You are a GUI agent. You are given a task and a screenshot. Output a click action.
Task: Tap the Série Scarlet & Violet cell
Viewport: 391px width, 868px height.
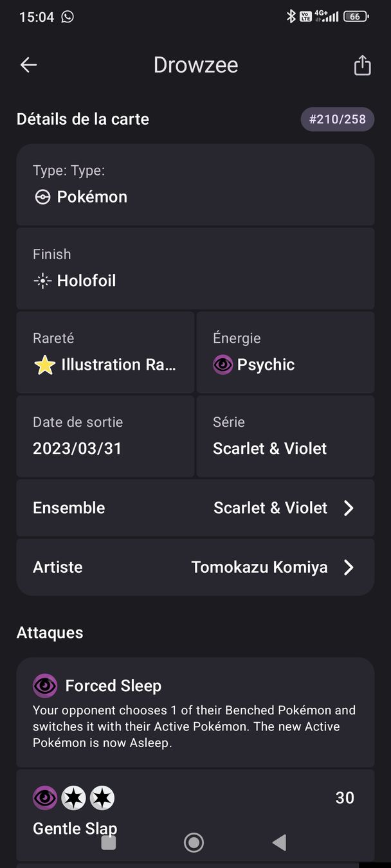[x=286, y=436]
